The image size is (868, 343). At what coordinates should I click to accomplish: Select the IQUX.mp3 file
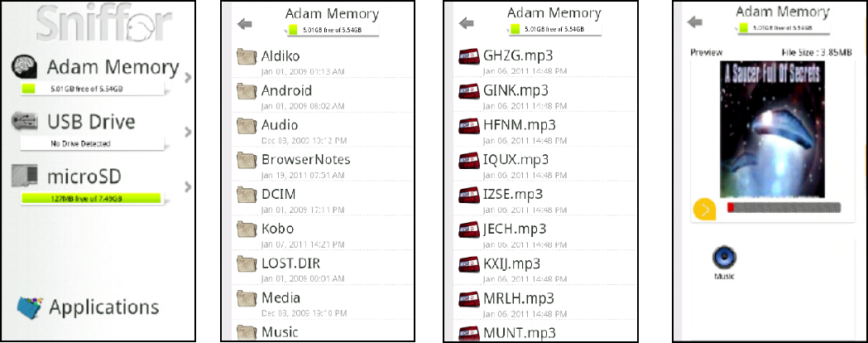click(546, 165)
